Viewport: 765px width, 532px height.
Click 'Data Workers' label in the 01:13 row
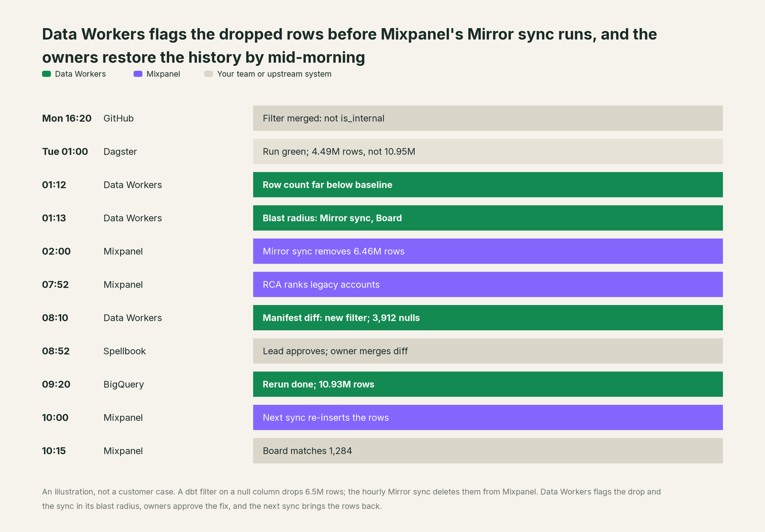pyautogui.click(x=132, y=218)
